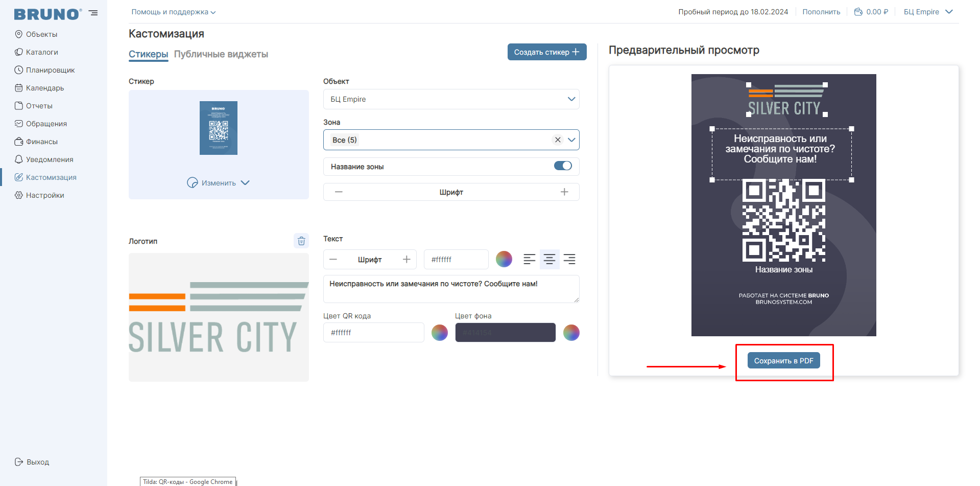Switch to Публичные виджеты tab
980x486 pixels.
coord(221,54)
